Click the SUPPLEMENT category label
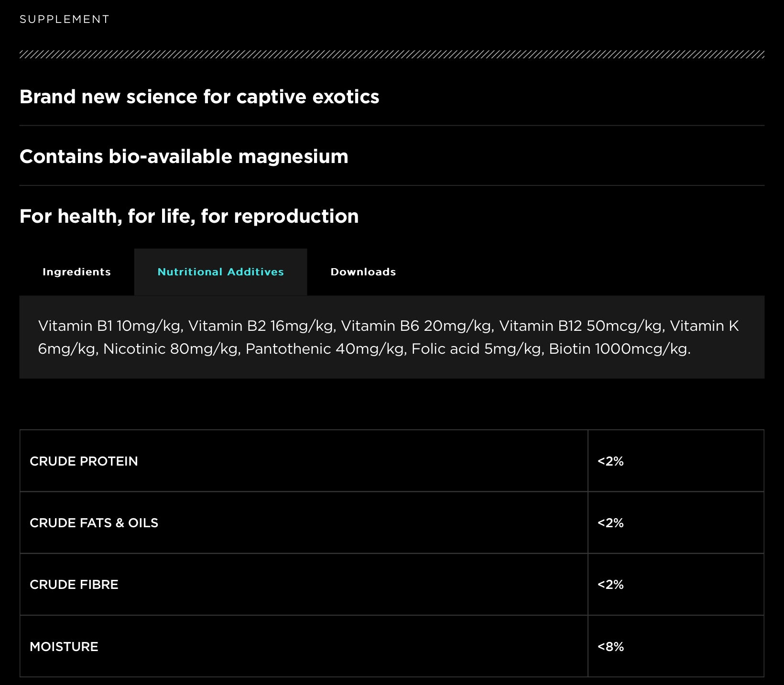Image resolution: width=784 pixels, height=685 pixels. (65, 20)
